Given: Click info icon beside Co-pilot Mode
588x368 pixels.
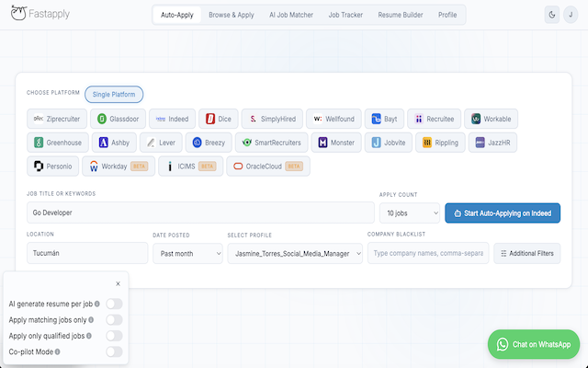Looking at the screenshot, I should click(57, 351).
